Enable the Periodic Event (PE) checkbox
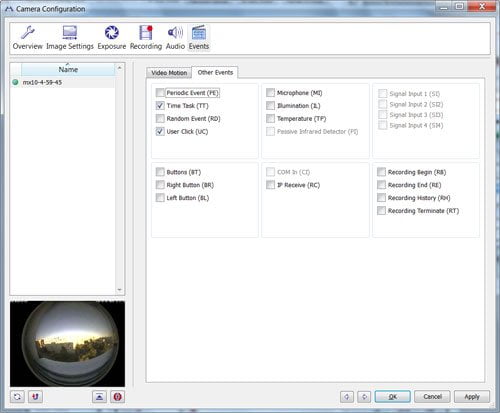The width and height of the screenshot is (500, 413). [x=160, y=93]
